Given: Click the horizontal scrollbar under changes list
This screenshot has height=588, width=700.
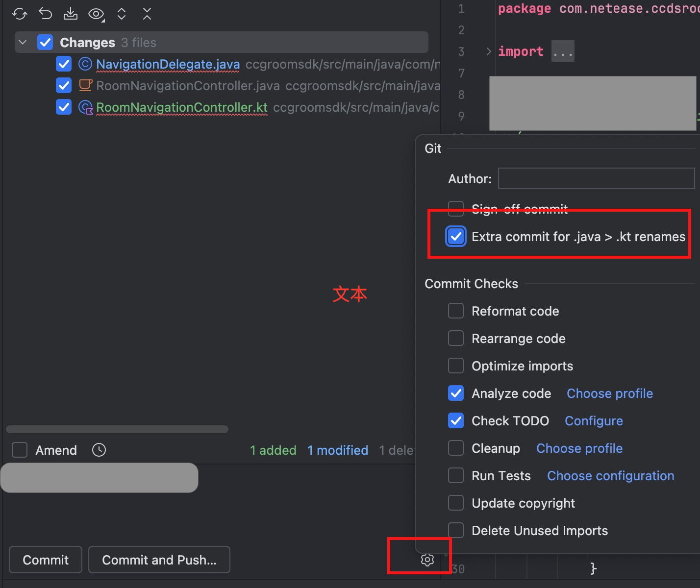Looking at the screenshot, I should click(117, 429).
